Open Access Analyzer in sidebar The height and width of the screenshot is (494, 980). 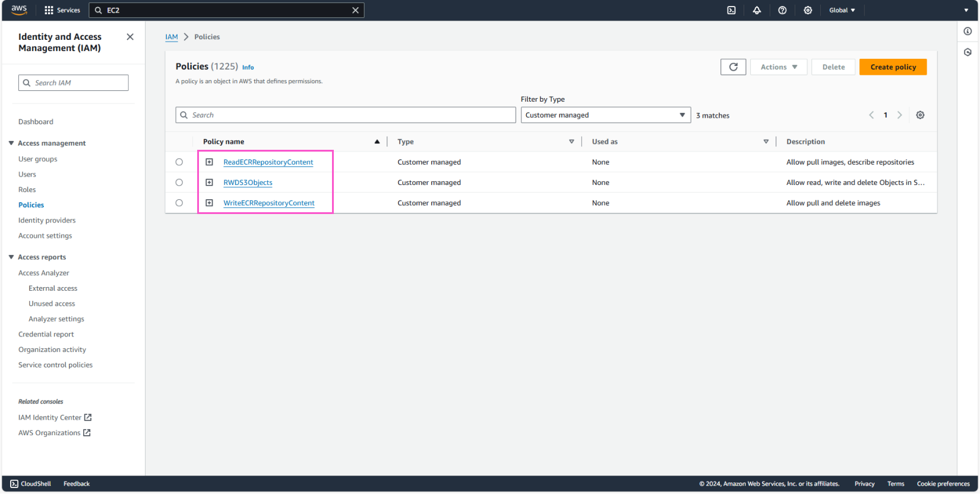point(44,273)
